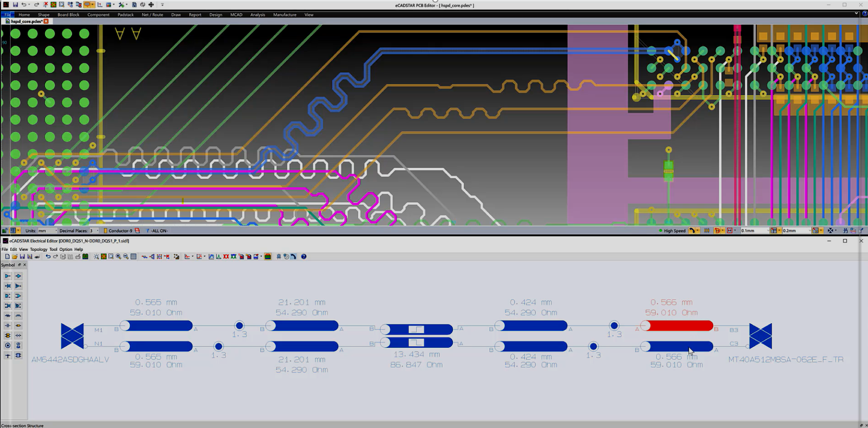Close the hspd_core.pdes document tab
Image resolution: width=868 pixels, height=428 pixels.
pyautogui.click(x=46, y=21)
